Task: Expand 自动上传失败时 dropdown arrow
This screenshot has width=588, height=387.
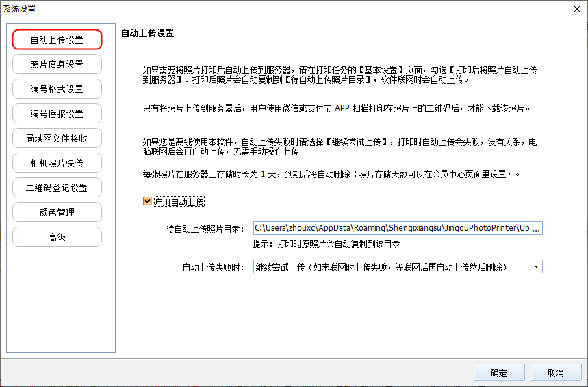Action: click(x=535, y=266)
